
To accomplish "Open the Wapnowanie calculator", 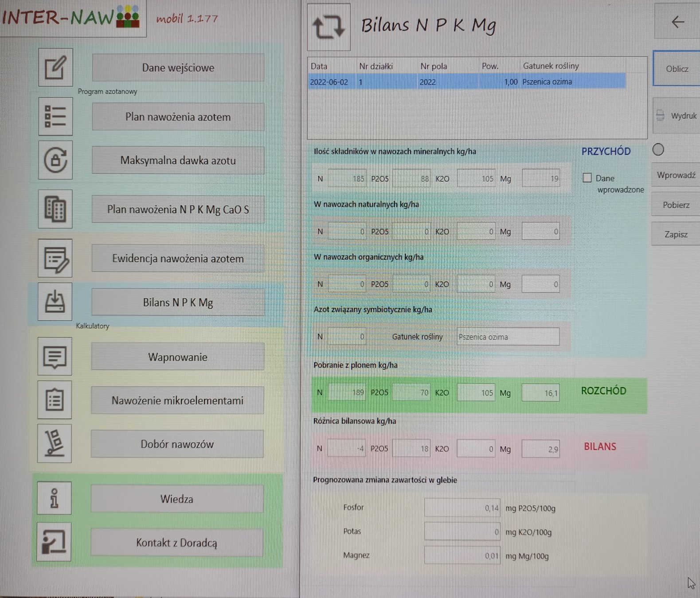I will tap(177, 357).
